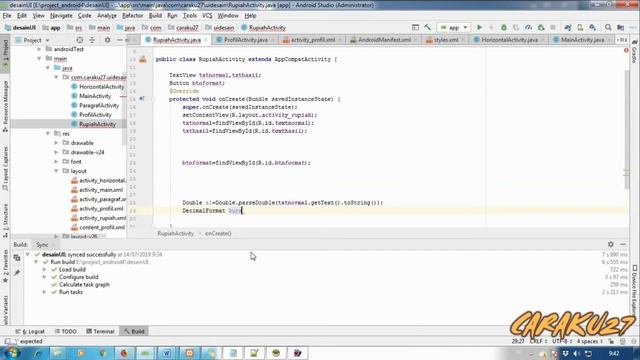
Task: Open the Analyze menu
Action: [x=107, y=16]
